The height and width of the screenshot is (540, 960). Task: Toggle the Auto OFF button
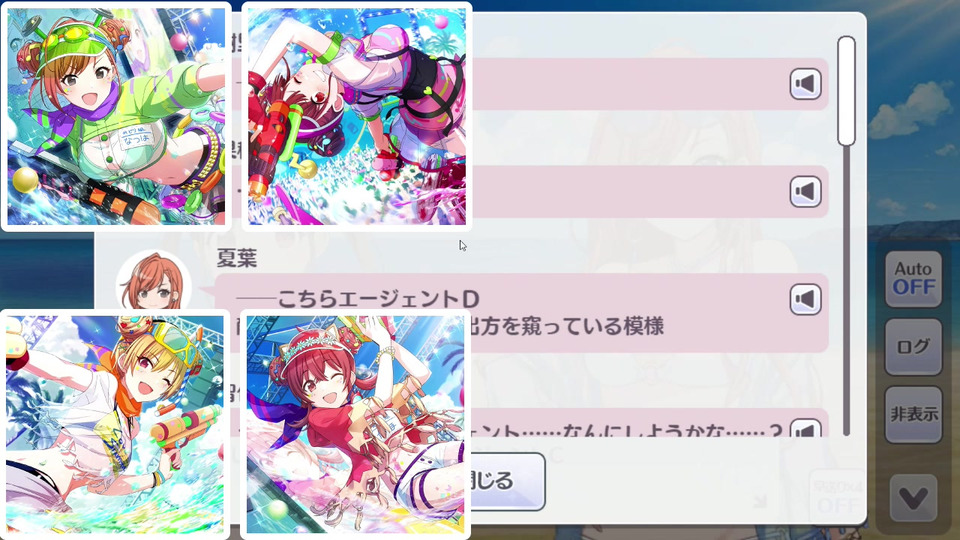tap(913, 279)
